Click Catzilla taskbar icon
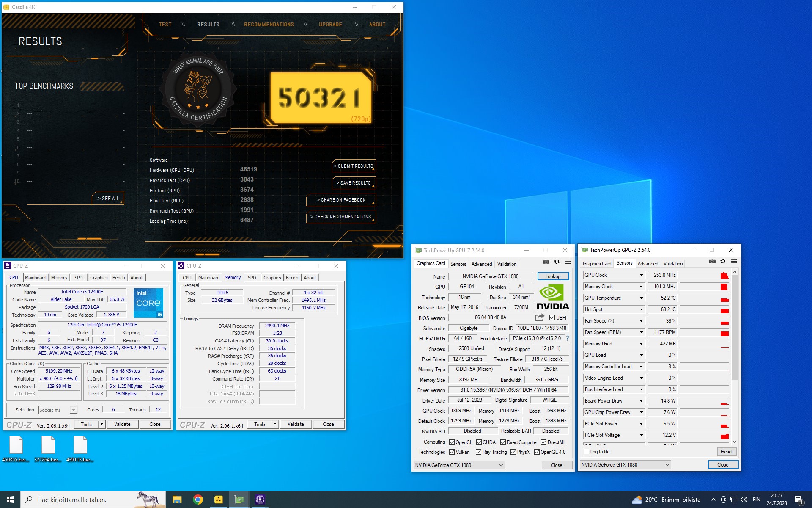The width and height of the screenshot is (812, 508). point(218,500)
